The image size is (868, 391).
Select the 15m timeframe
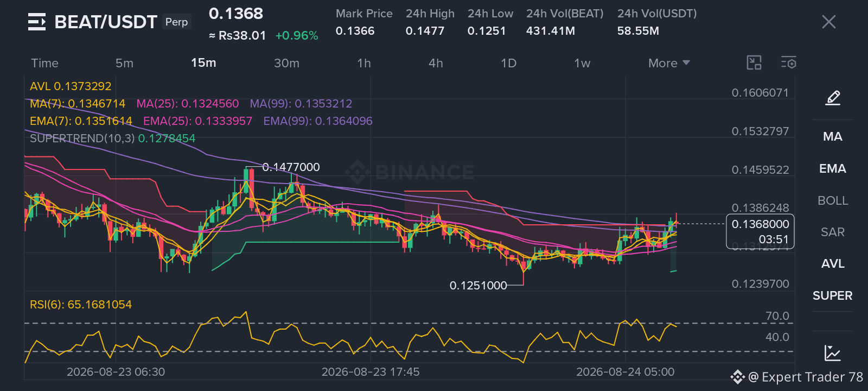coord(203,63)
